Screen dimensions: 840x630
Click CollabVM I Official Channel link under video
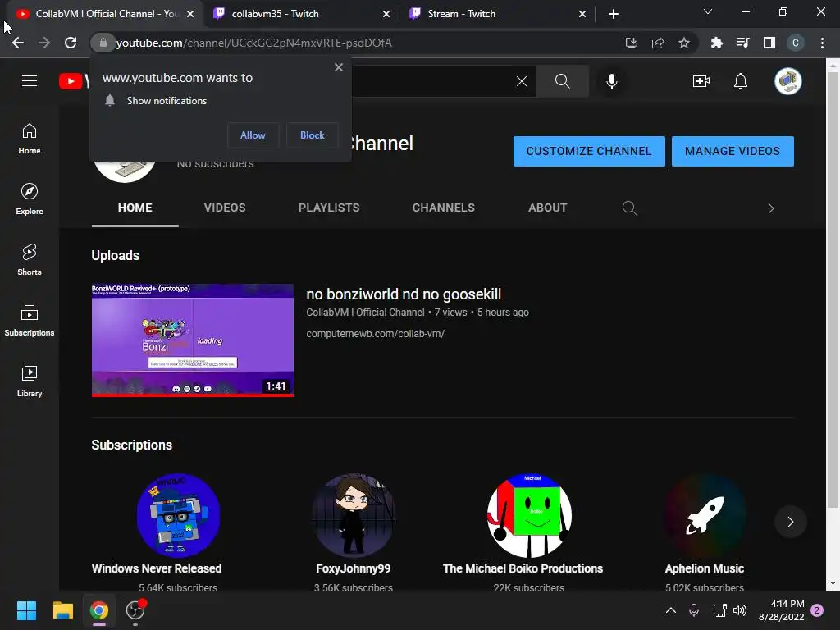pos(365,313)
